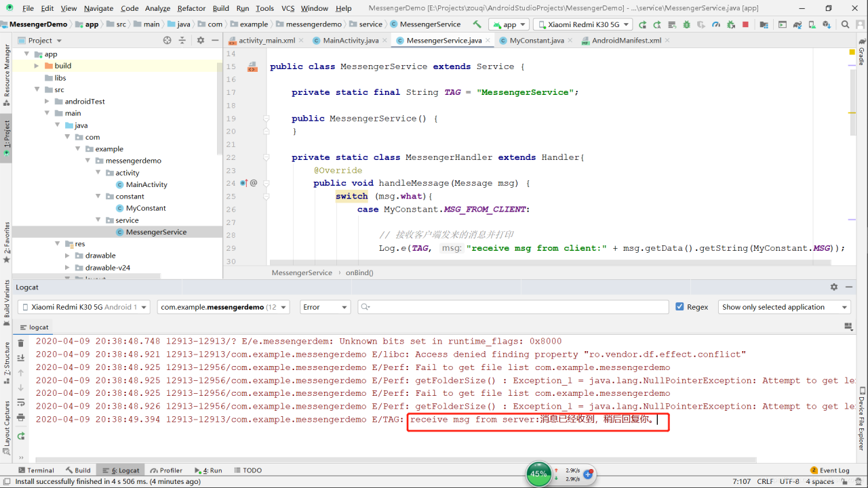Expand the build folder in tree

pyautogui.click(x=37, y=66)
